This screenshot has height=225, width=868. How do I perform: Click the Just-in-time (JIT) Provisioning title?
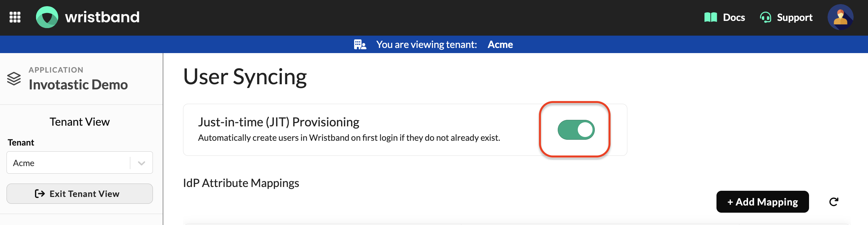coord(279,122)
